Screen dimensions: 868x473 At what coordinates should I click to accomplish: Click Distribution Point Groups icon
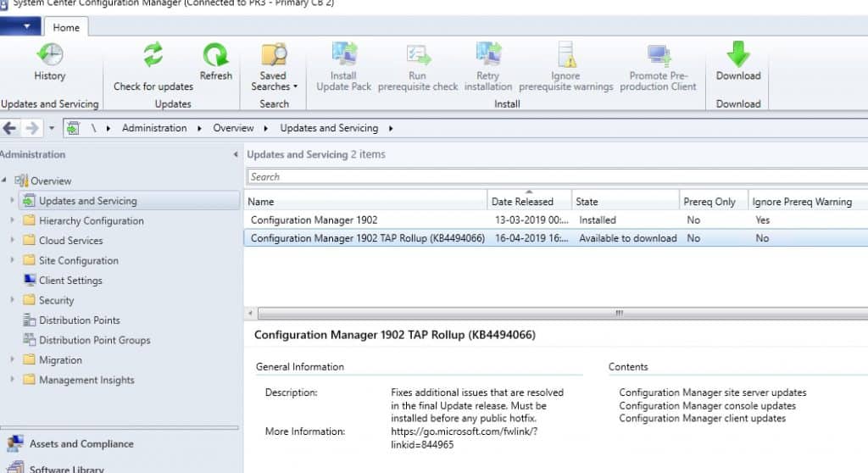30,340
